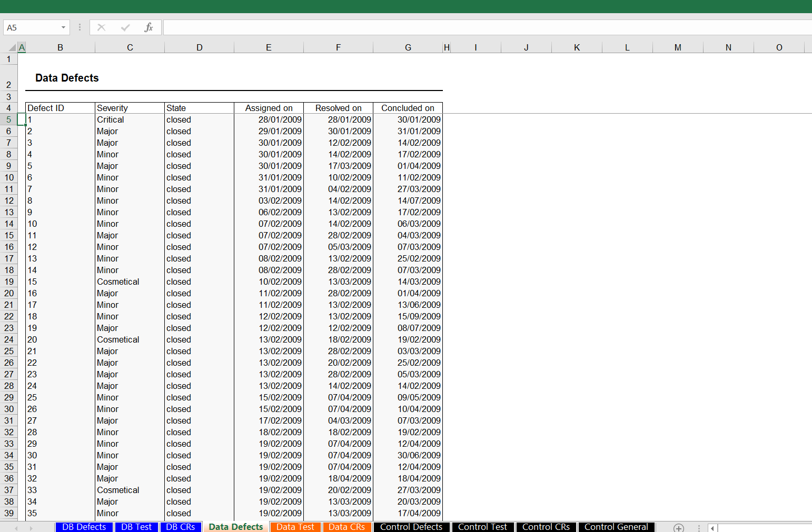This screenshot has height=532, width=812.
Task: Click the formula bar options dots handle
Action: coord(80,27)
